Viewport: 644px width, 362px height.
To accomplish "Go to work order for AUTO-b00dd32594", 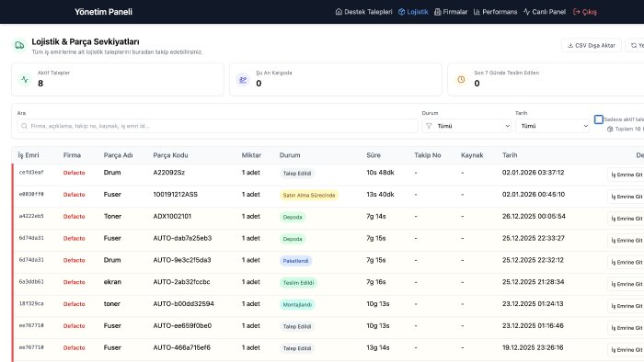I will pos(627,306).
